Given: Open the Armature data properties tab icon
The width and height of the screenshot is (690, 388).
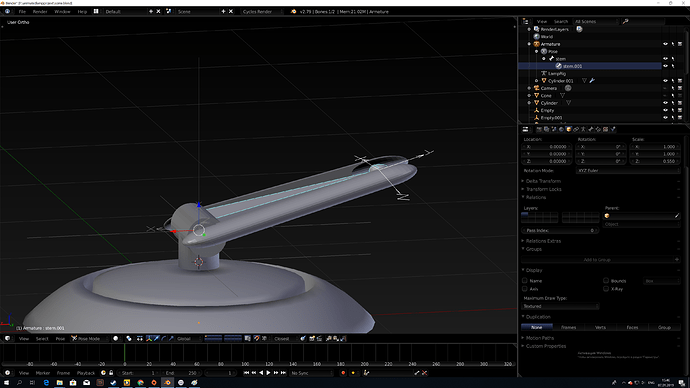Looking at the screenshot, I should click(584, 129).
